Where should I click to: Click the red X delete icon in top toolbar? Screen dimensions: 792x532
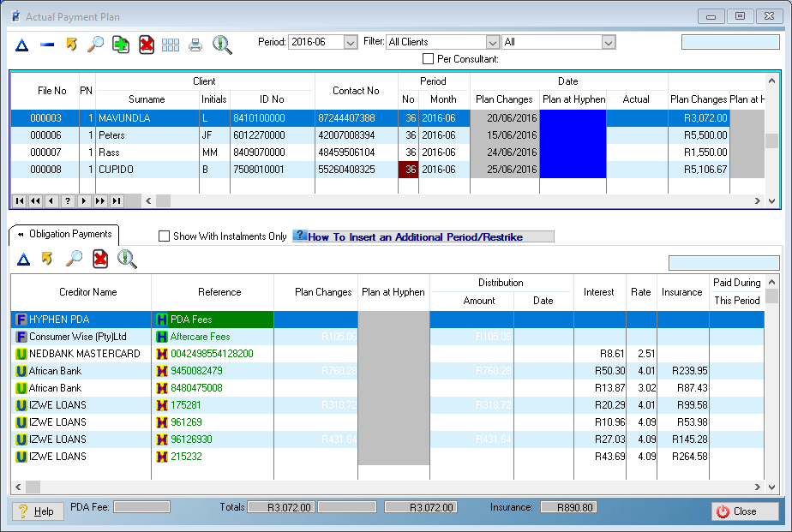point(147,45)
